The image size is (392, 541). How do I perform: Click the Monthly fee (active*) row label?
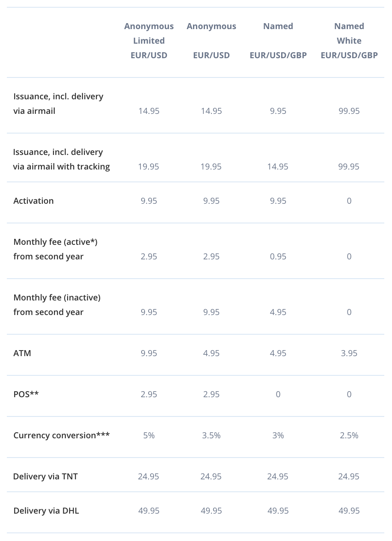(x=56, y=249)
